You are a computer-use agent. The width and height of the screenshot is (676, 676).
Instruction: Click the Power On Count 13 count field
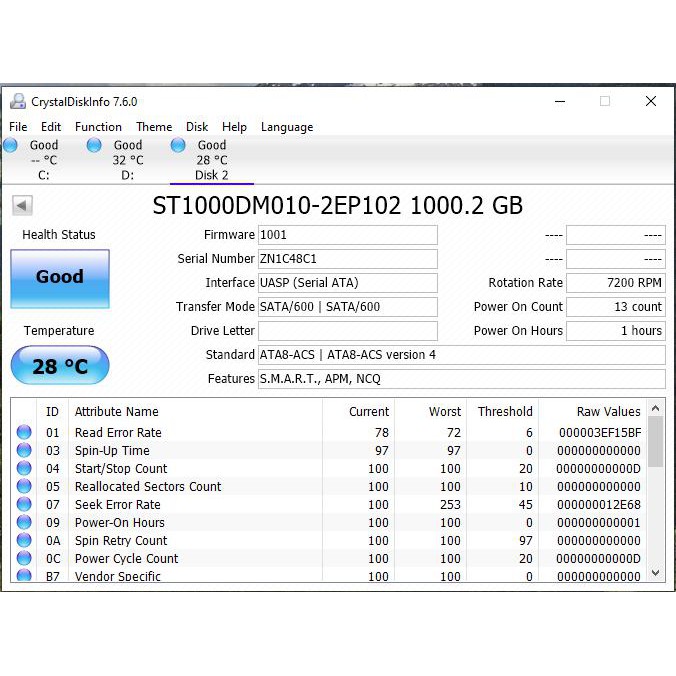pos(616,307)
